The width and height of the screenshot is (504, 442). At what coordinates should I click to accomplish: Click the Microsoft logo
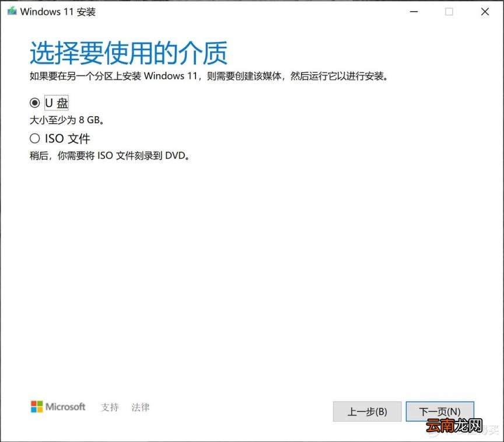pos(58,407)
